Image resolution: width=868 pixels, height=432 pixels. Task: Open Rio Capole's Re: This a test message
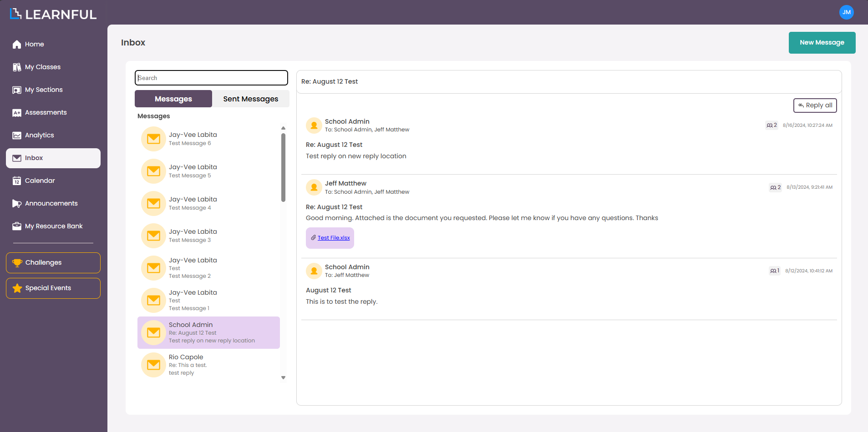[x=208, y=365]
